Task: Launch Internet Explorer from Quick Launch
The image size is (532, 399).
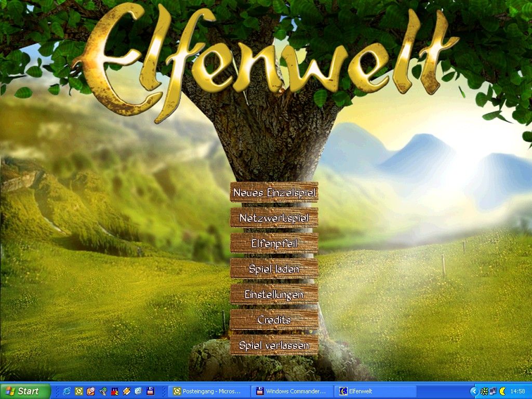Action: pos(66,391)
